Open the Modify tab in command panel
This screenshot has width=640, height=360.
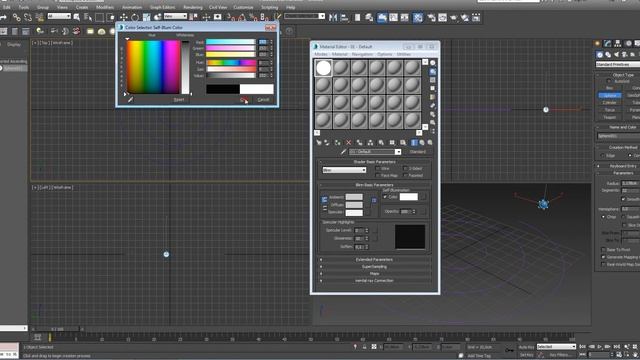(x=608, y=43)
